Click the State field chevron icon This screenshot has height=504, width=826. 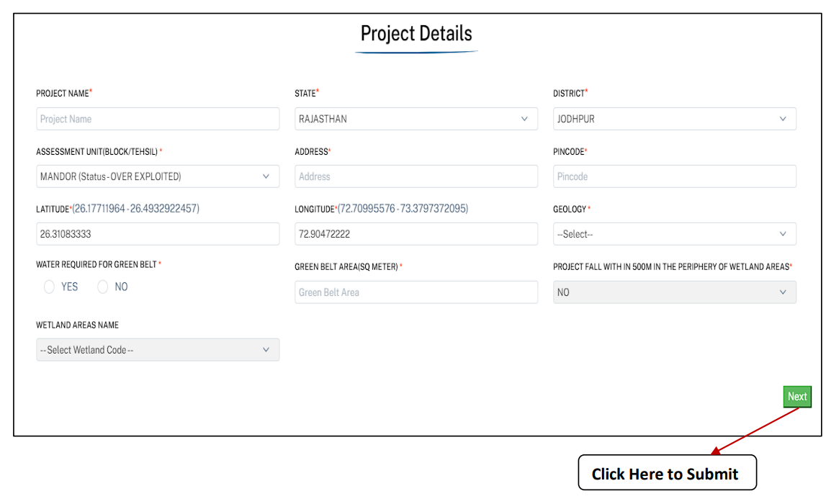click(524, 119)
